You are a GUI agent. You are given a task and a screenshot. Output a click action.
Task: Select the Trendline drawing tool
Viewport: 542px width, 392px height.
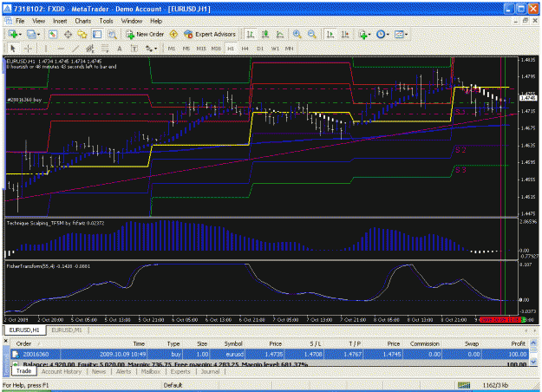[75, 49]
